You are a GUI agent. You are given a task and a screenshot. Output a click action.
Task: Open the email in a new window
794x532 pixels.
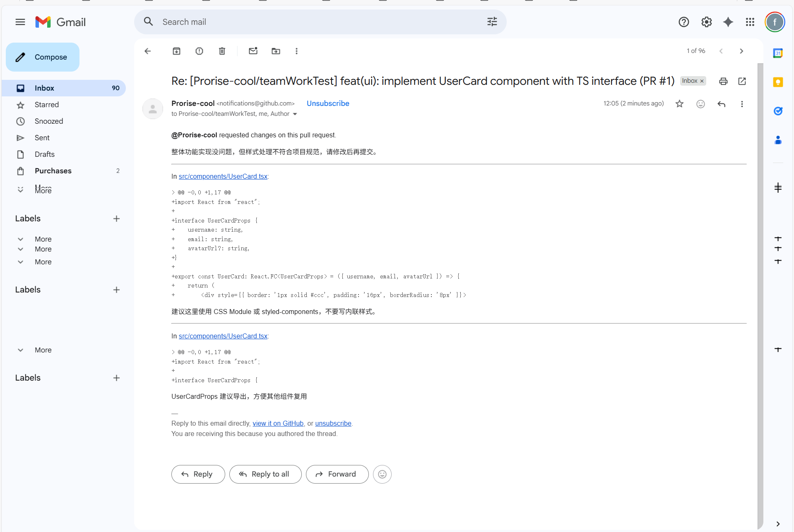point(742,81)
